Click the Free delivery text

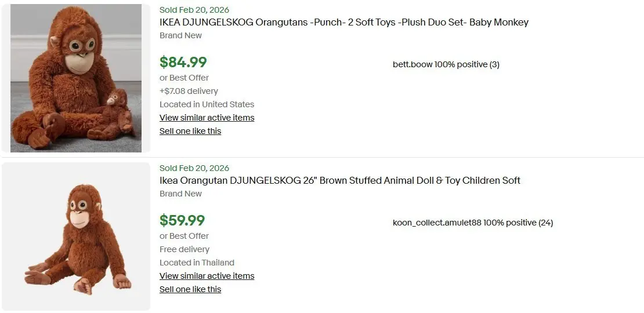(x=184, y=249)
